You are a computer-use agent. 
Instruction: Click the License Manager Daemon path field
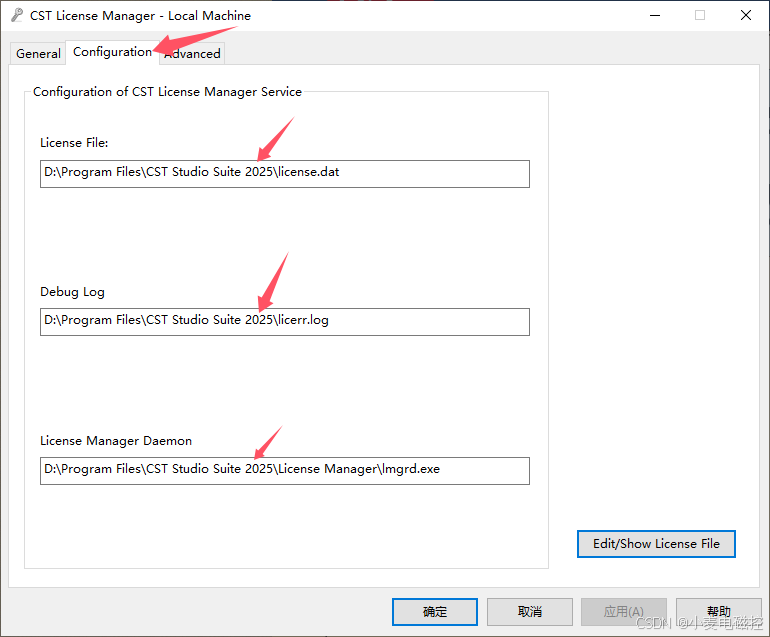point(285,471)
